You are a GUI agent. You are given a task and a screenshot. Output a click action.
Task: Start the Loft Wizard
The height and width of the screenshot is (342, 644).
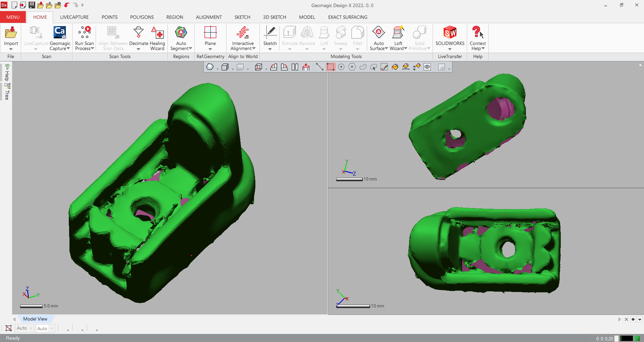point(398,34)
